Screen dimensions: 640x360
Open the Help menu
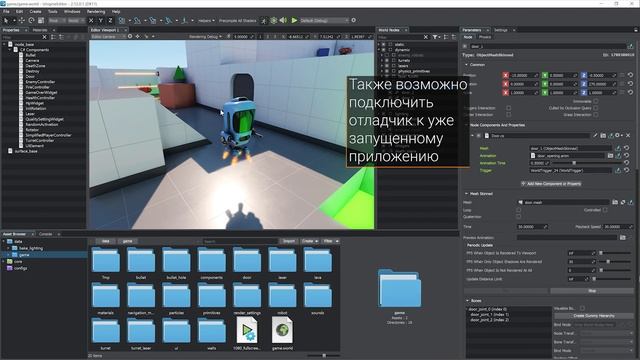point(116,11)
